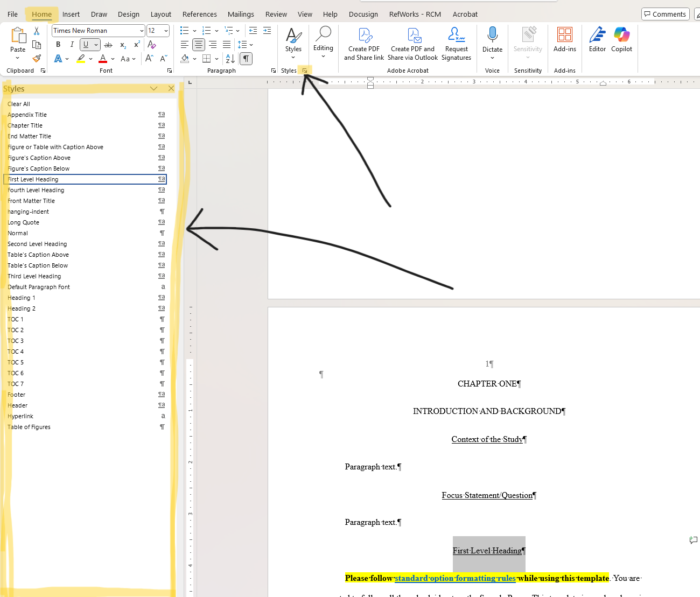700x597 pixels.
Task: Pick the red font color swatch
Action: pos(102,58)
